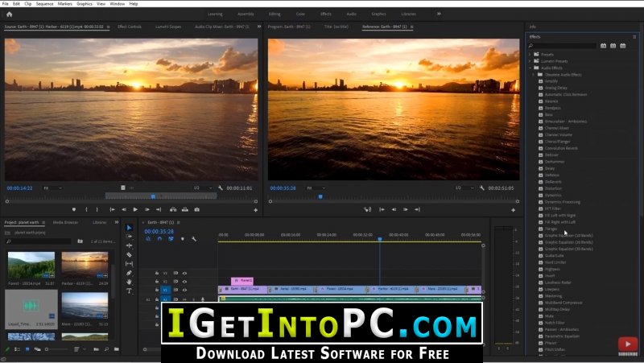Switch to Editing workspace

tap(275, 14)
